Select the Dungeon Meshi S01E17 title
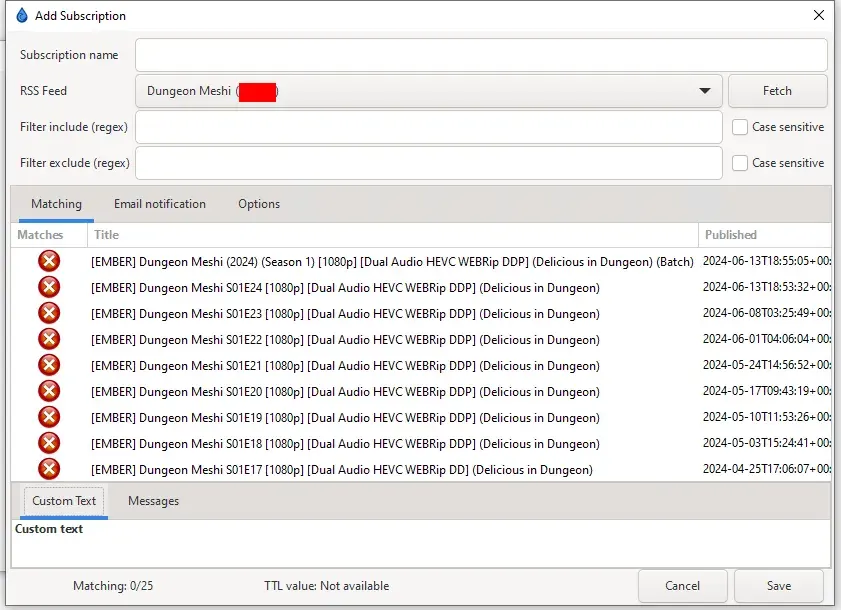The height and width of the screenshot is (610, 841). [342, 470]
